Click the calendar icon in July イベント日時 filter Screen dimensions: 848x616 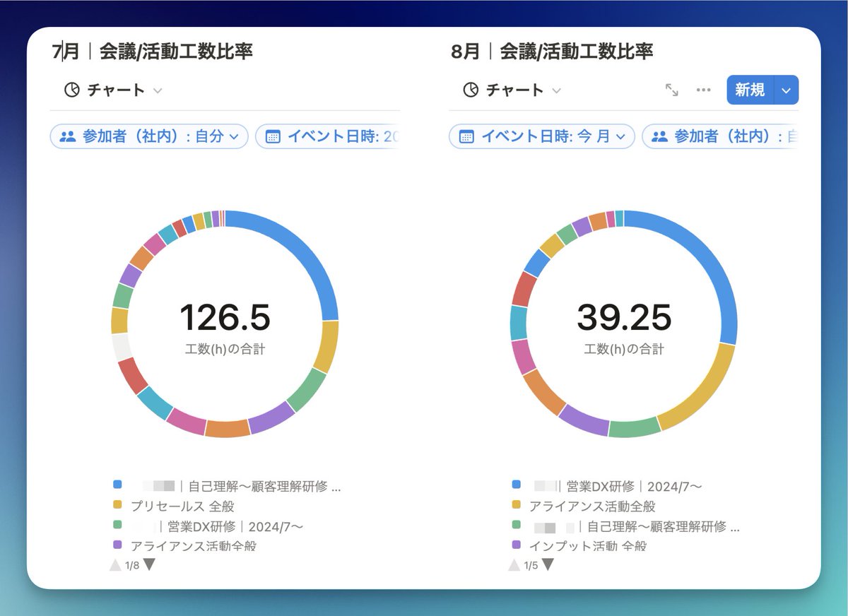point(273,136)
